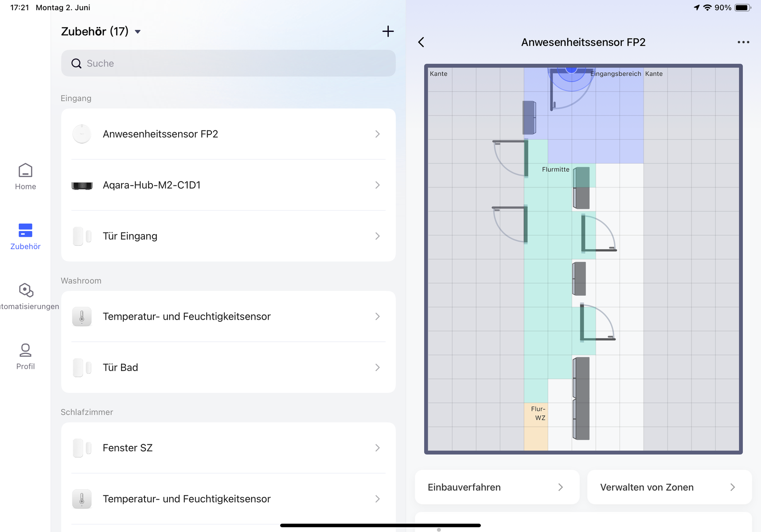Click the Aqara hub device icon
The image size is (761, 532).
click(82, 185)
